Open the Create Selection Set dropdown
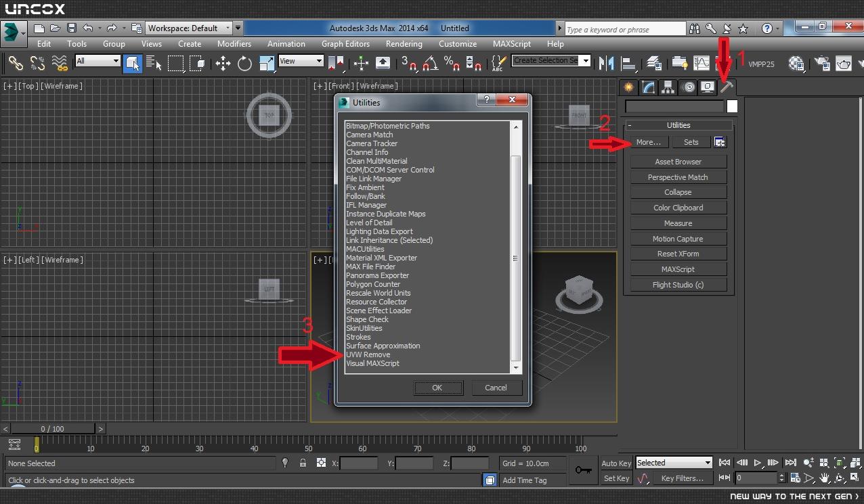The image size is (864, 504). pos(551,60)
